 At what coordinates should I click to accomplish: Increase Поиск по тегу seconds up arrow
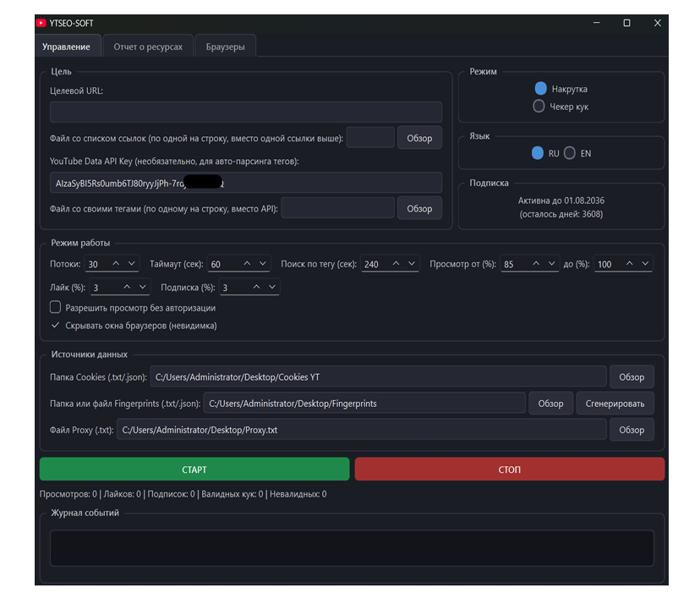click(396, 264)
